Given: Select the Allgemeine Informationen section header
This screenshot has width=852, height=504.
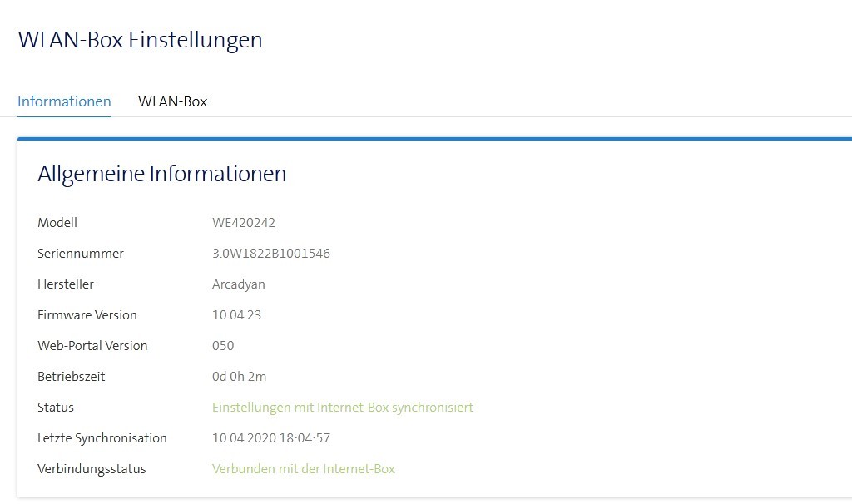Looking at the screenshot, I should (161, 174).
